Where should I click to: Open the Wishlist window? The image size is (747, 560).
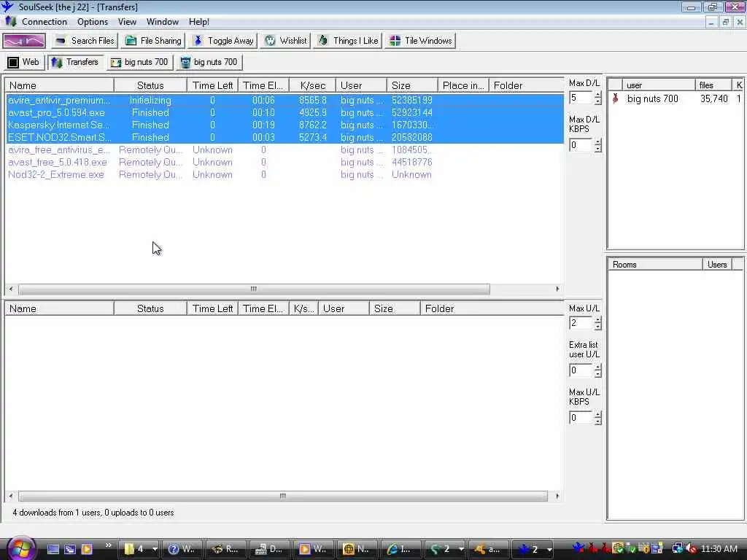pyautogui.click(x=286, y=41)
